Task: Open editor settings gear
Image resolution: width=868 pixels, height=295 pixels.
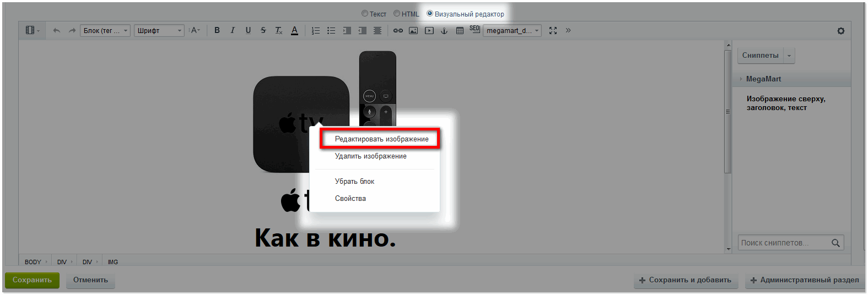Action: coord(840,31)
